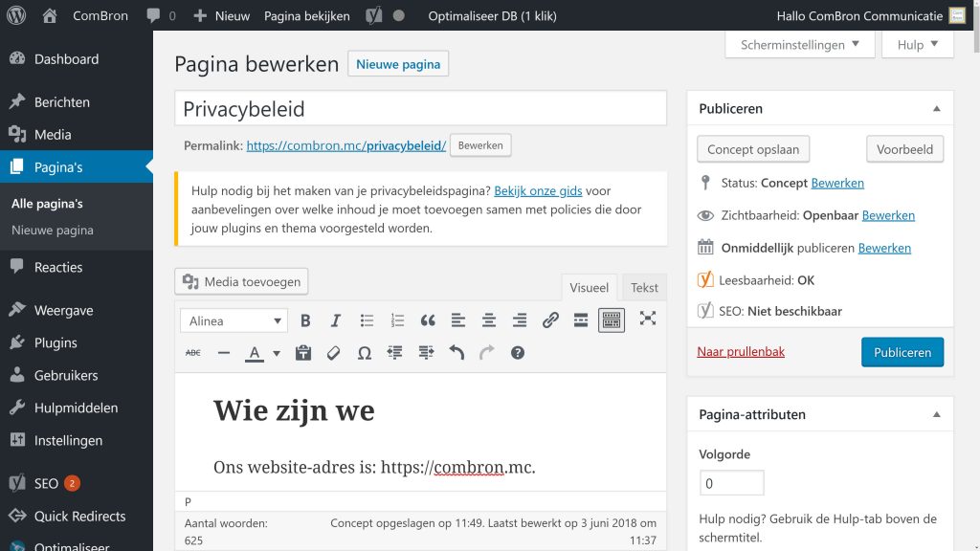Insert a blockquote into the page text
The image size is (980, 551).
[x=428, y=320]
